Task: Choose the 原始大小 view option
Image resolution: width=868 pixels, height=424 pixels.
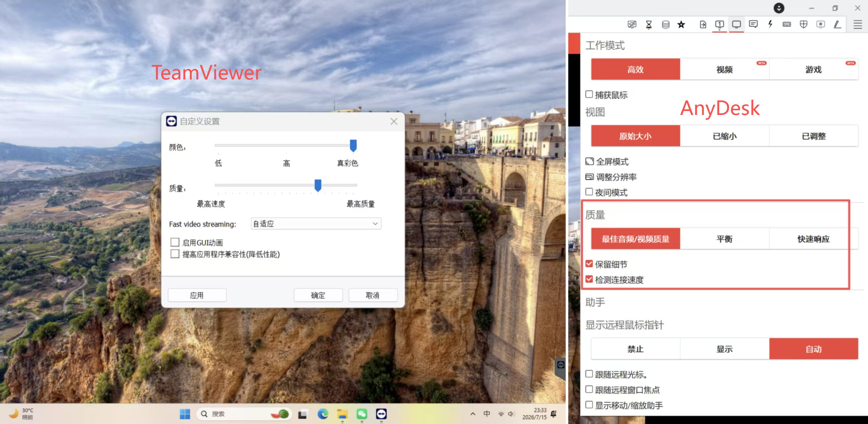Action: 636,136
